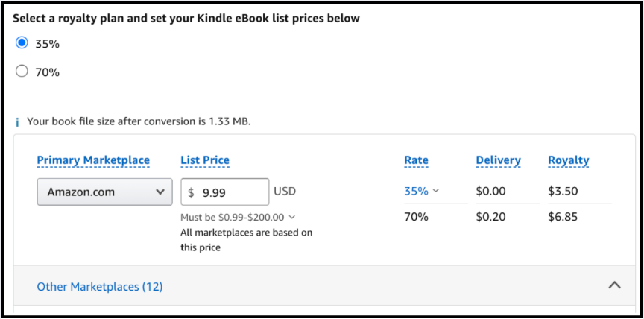Image resolution: width=644 pixels, height=319 pixels.
Task: Click the dollar sign in the price field
Action: (x=191, y=192)
